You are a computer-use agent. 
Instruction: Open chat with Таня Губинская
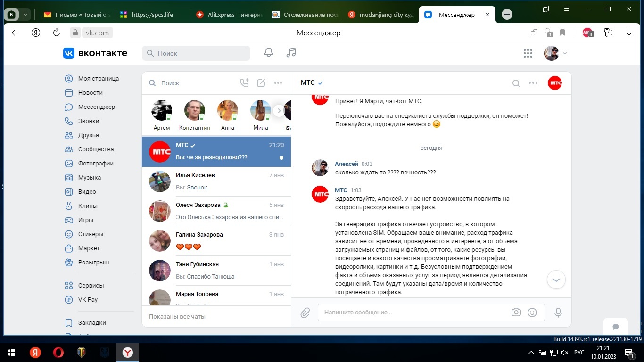pos(216,271)
